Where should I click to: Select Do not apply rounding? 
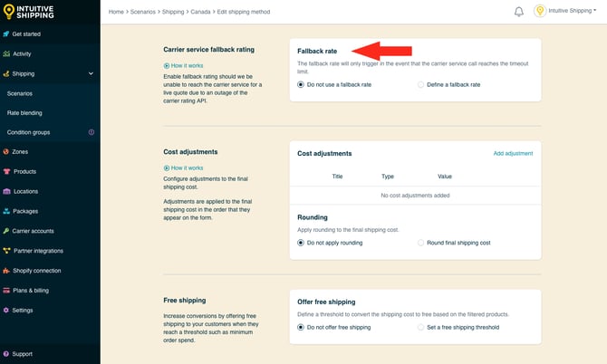tap(301, 243)
